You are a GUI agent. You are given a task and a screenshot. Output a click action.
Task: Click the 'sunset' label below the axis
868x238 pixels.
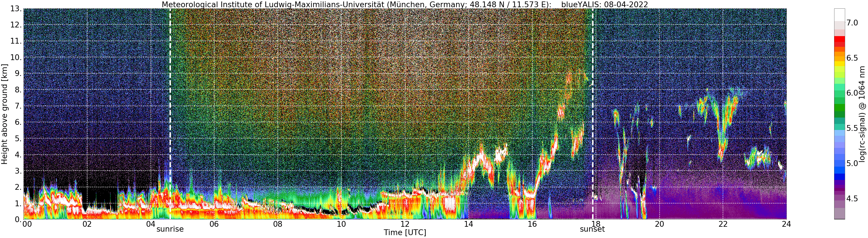click(592, 229)
